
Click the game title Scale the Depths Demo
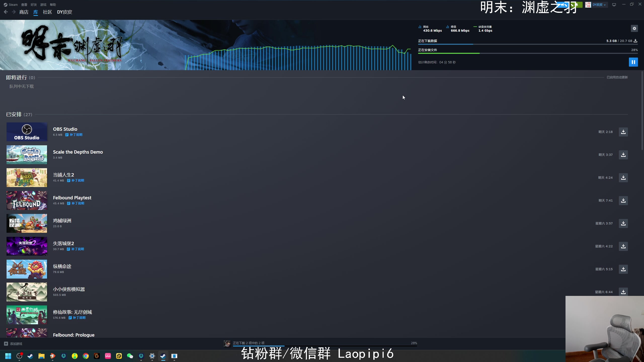78,152
